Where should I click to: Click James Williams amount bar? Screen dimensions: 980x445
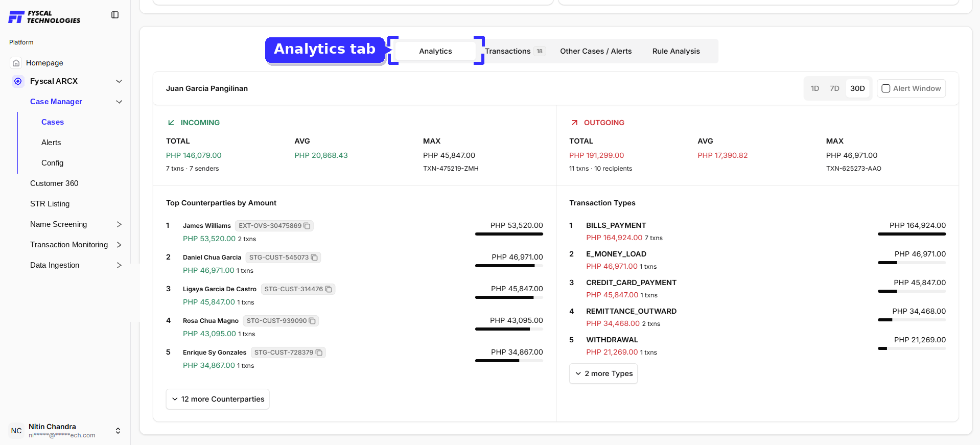(x=509, y=234)
